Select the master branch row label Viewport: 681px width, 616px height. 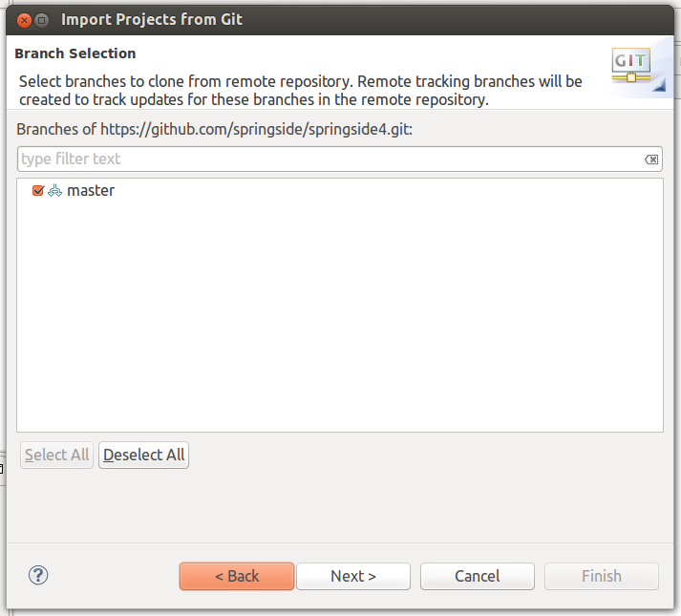tap(91, 190)
